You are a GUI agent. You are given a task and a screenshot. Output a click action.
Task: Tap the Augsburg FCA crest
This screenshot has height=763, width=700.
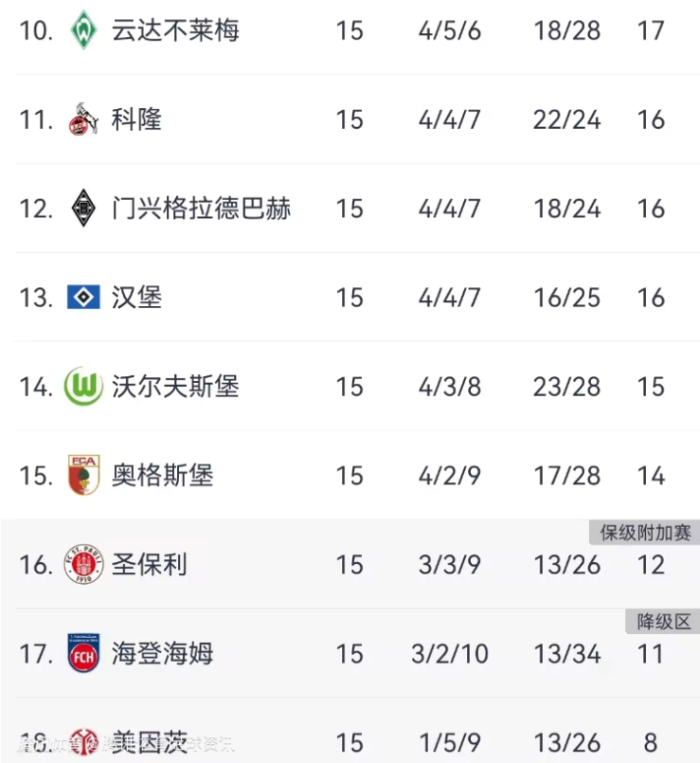pos(83,475)
